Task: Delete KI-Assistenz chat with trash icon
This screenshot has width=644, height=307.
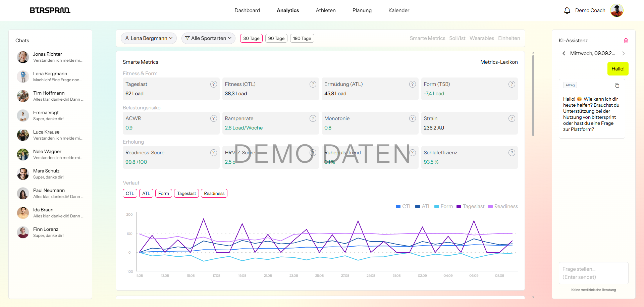Action: click(x=626, y=41)
